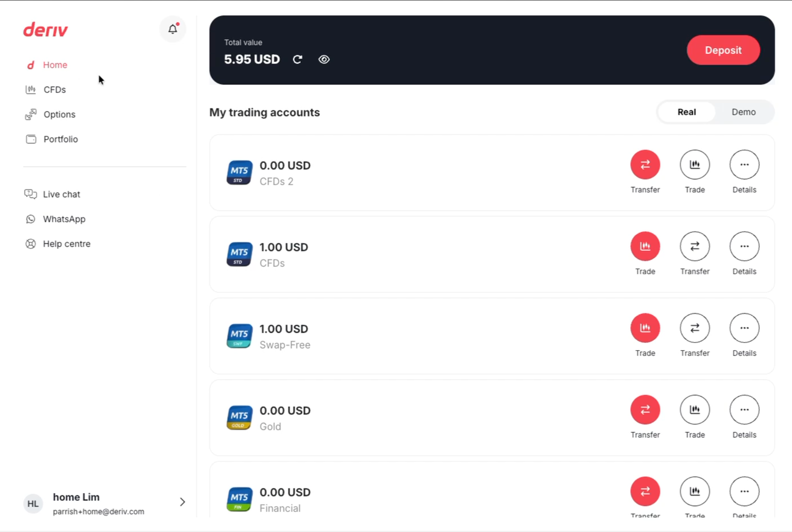Hide the total value with eye icon
Screen dimensions: 792x532
pos(324,60)
